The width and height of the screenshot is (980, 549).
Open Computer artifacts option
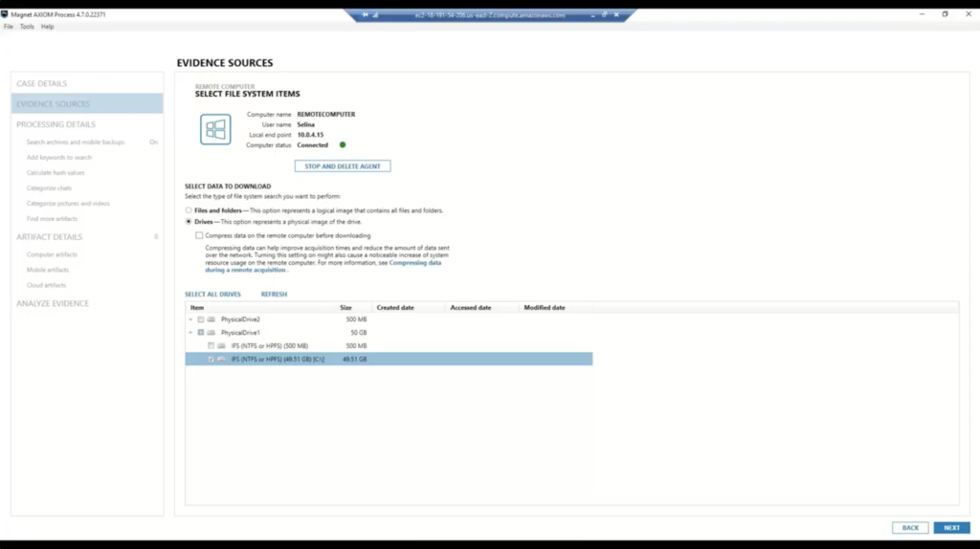pyautogui.click(x=52, y=254)
